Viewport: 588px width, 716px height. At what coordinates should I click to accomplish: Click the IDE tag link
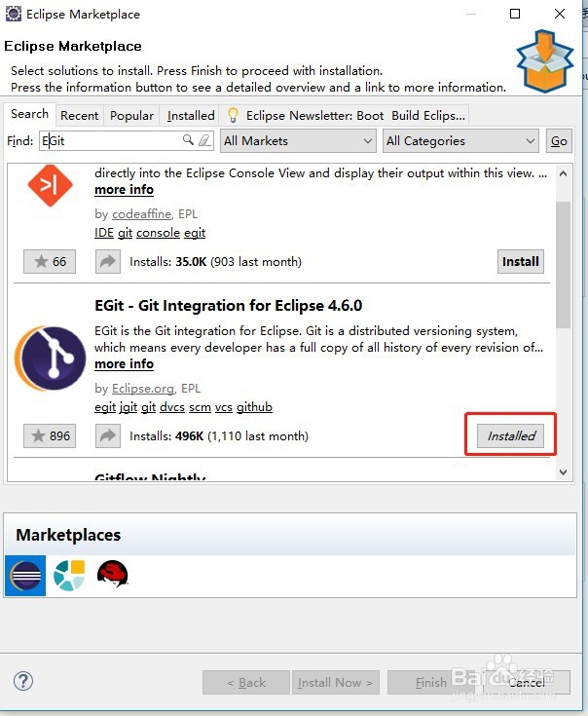pos(104,233)
